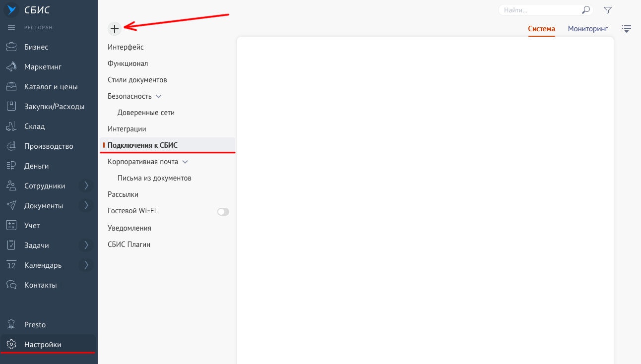641x364 pixels.
Task: Toggle the hamburger menu next to Ресторан
Action: point(11,27)
